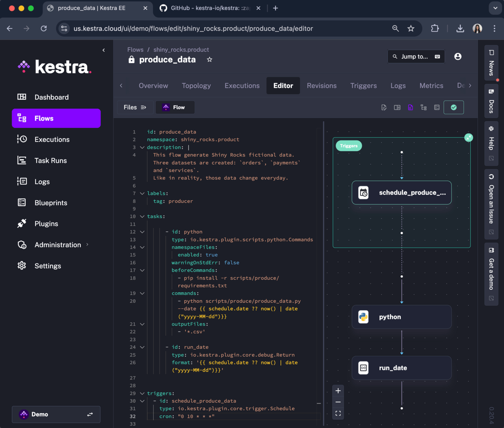Click the kestra logo

click(x=55, y=67)
